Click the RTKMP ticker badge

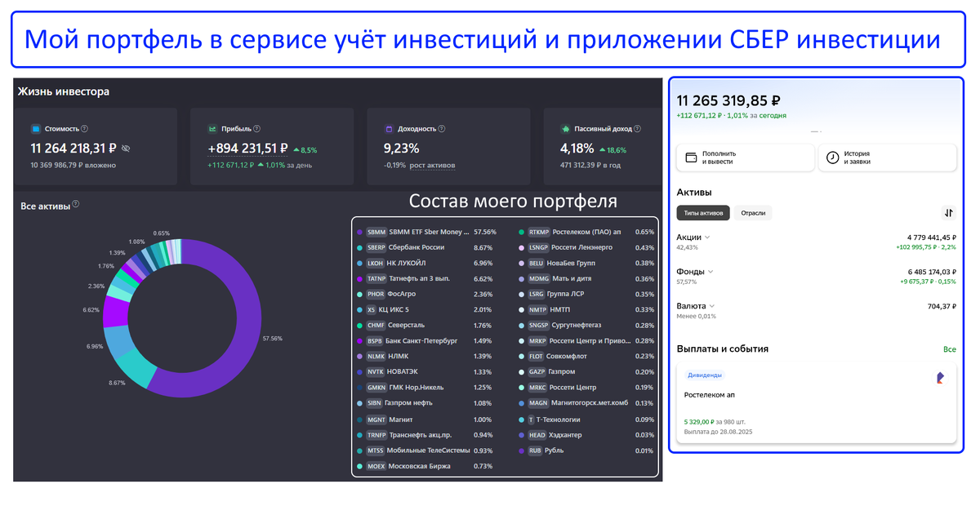539,232
